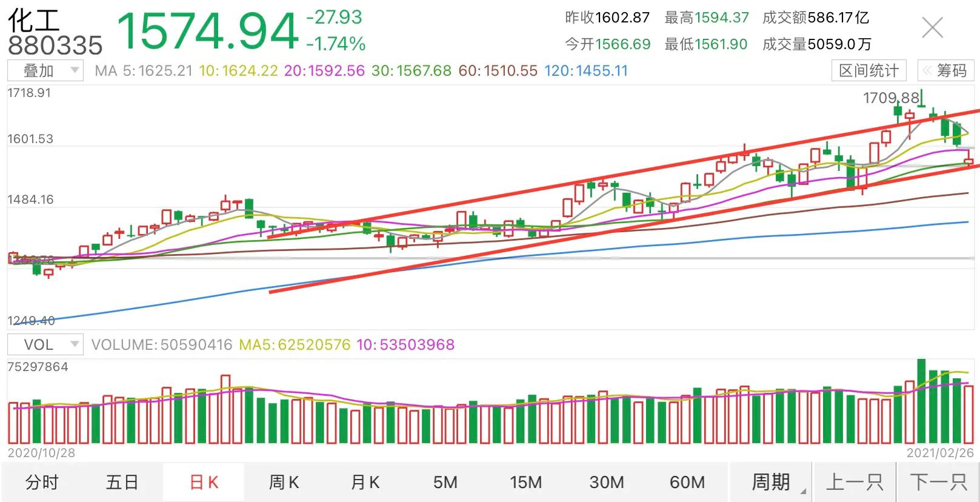Screen dimensions: 980x502
Task: Click the 昨收1602.87 previous close value
Action: 607,18
